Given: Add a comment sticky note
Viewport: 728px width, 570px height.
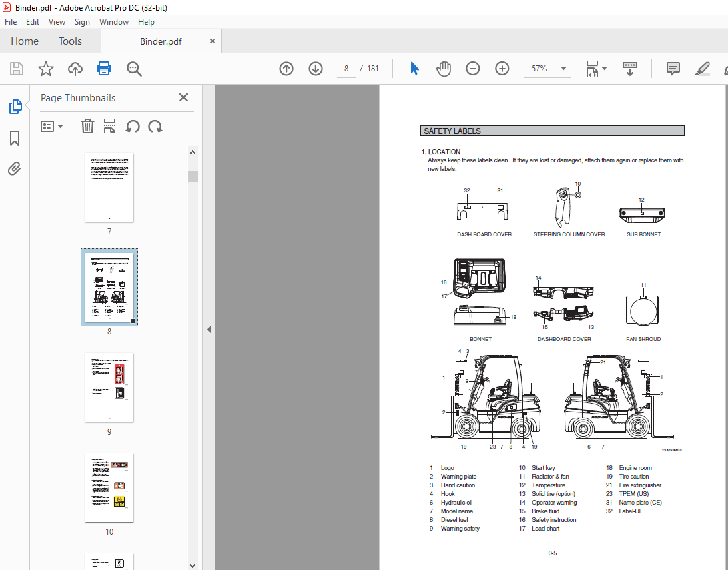Looking at the screenshot, I should tap(673, 69).
